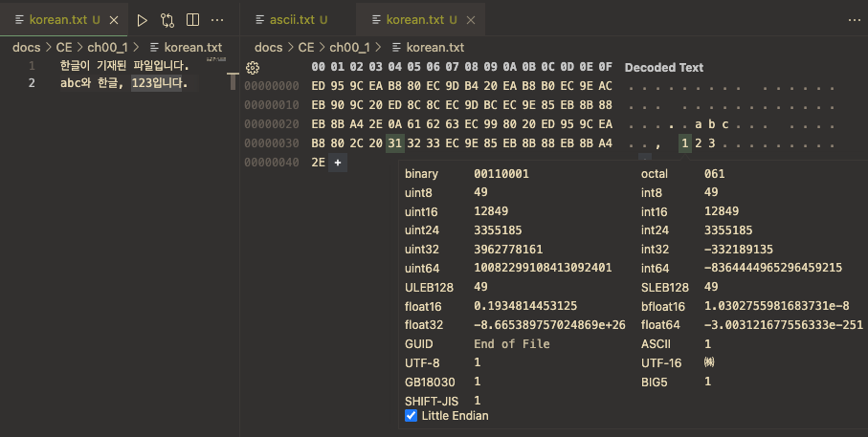Open more actions in the left editor group
Viewport: 868px width, 437px height.
(217, 20)
